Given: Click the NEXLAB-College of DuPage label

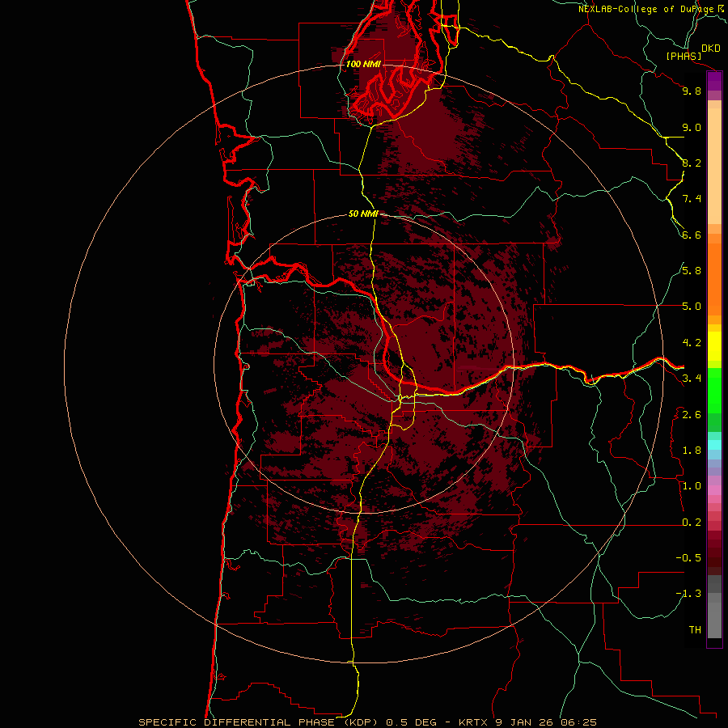Looking at the screenshot, I should [x=647, y=9].
